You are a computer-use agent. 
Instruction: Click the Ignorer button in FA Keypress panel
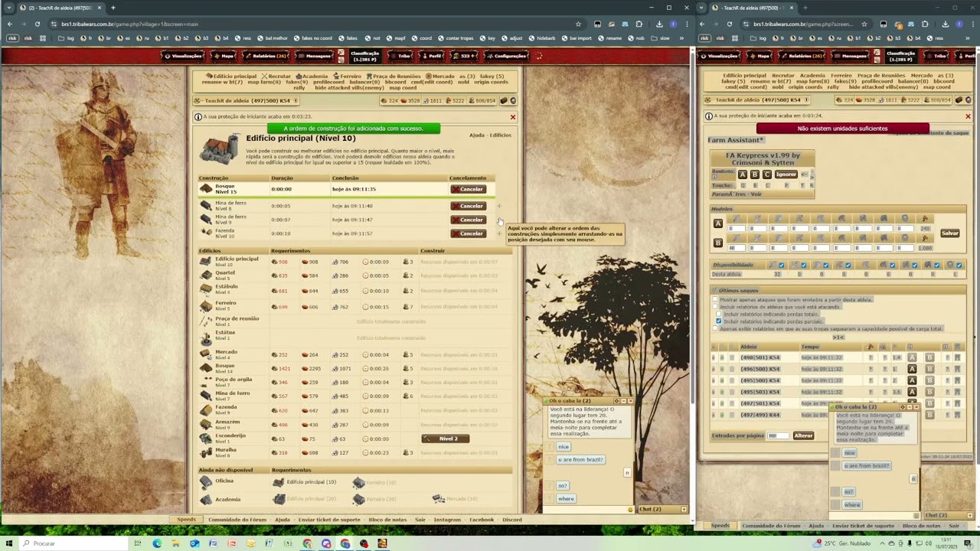click(x=786, y=174)
